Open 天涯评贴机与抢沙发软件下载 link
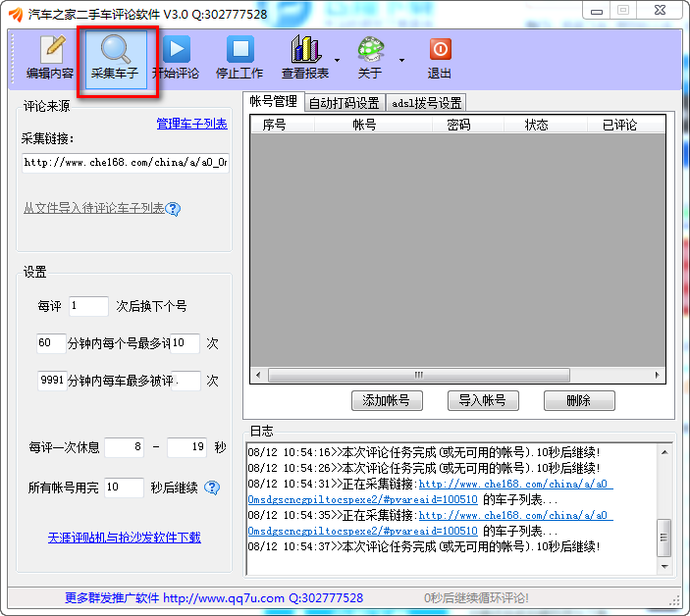The width and height of the screenshot is (690, 616). pos(125,538)
